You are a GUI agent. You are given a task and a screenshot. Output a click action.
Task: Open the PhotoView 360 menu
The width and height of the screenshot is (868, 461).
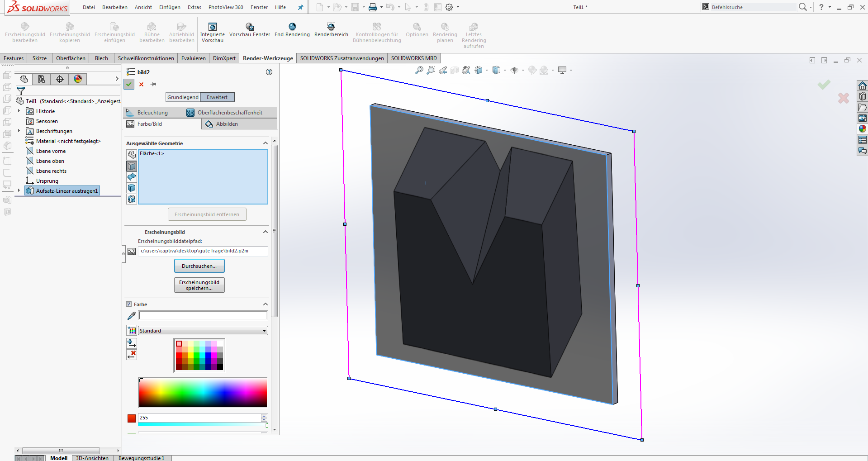[x=226, y=7]
